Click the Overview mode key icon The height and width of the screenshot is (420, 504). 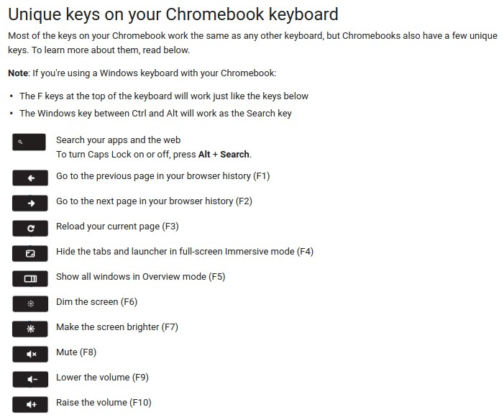(30, 278)
